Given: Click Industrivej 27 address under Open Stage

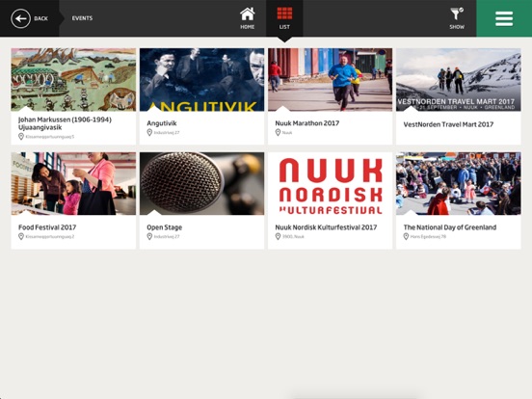Looking at the screenshot, I should click(x=167, y=237).
